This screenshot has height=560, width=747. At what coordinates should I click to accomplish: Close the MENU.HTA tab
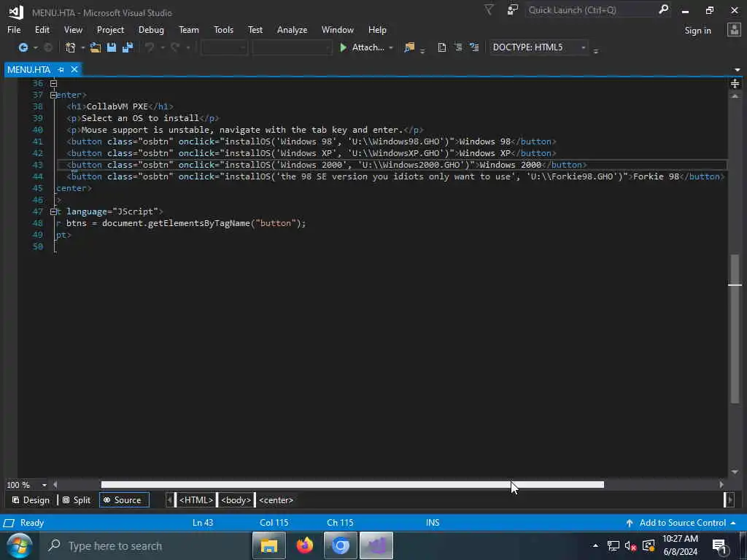74,69
